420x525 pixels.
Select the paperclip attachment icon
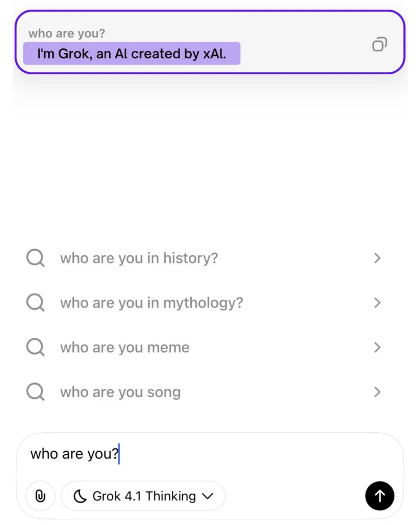pyautogui.click(x=40, y=496)
